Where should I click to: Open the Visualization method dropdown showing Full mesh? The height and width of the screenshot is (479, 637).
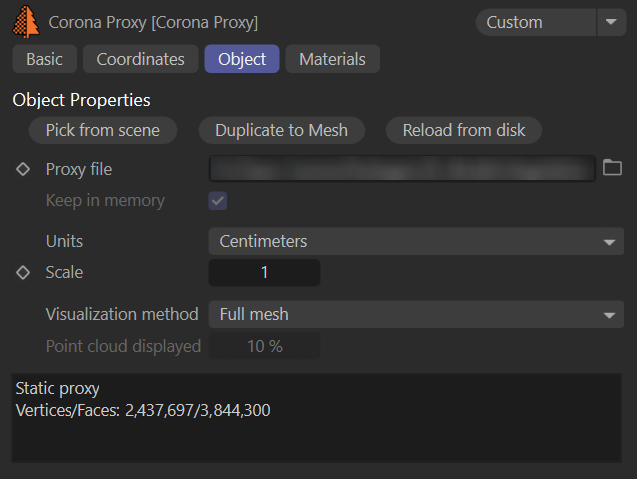[x=416, y=314]
